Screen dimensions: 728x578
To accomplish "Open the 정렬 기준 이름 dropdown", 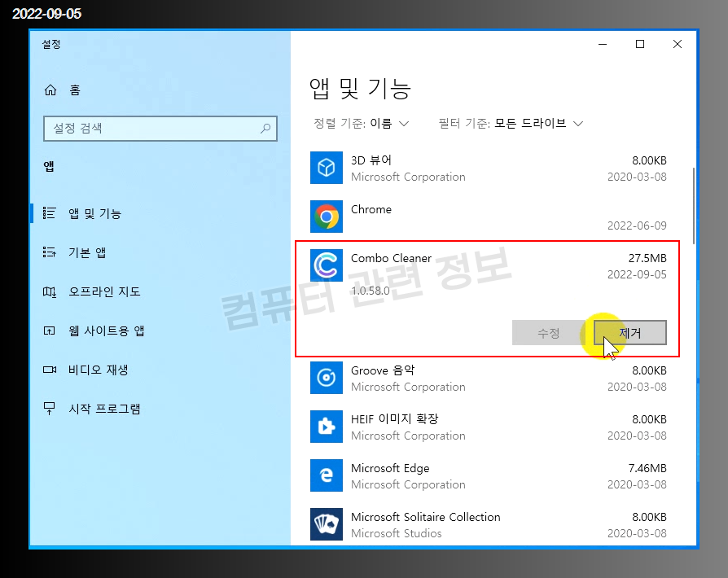I will point(362,124).
